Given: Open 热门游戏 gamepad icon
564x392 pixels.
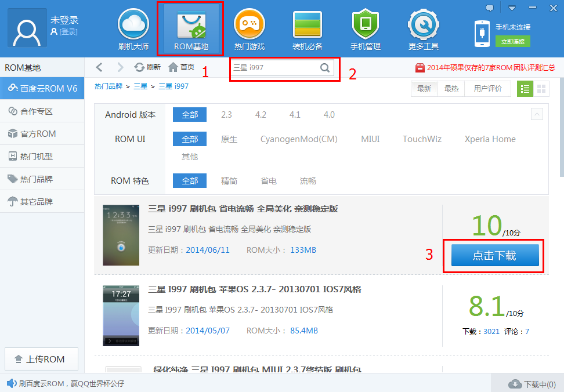Looking at the screenshot, I should pos(250,24).
